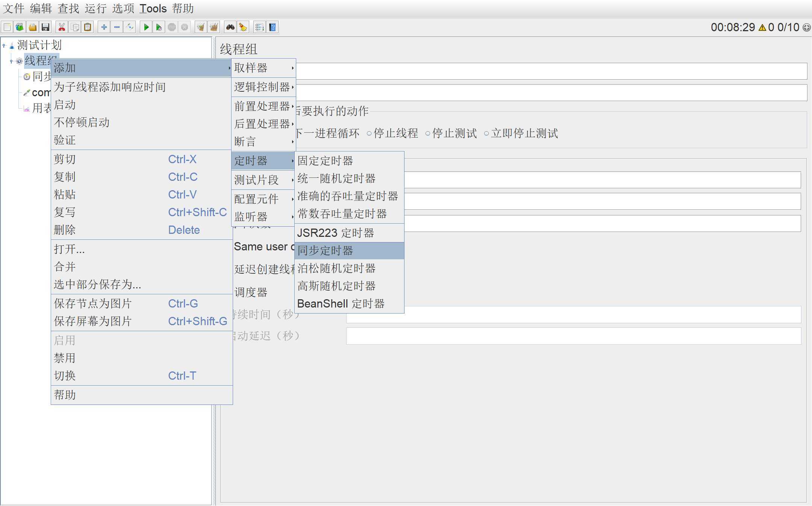Click the grey Shutdown icon
The height and width of the screenshot is (506, 812).
click(185, 27)
